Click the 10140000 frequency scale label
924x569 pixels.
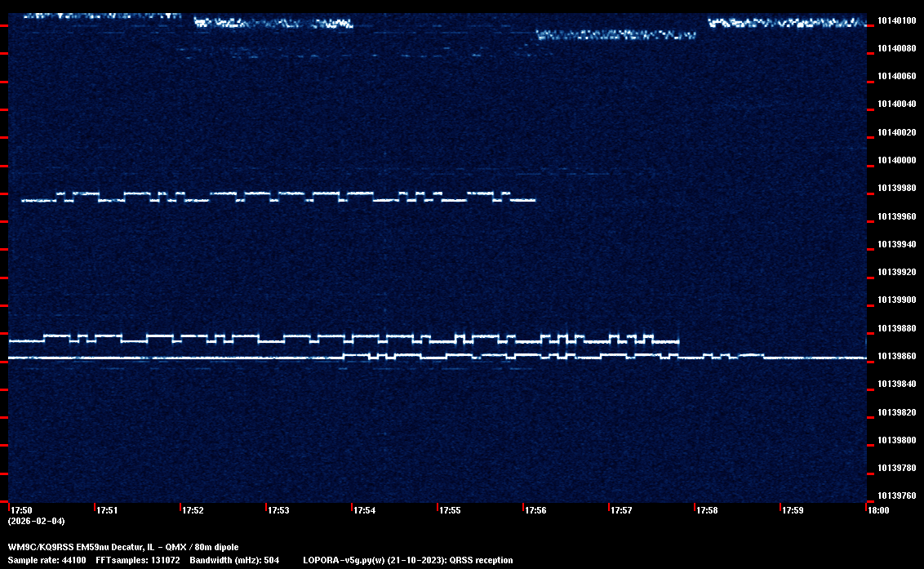[896, 160]
